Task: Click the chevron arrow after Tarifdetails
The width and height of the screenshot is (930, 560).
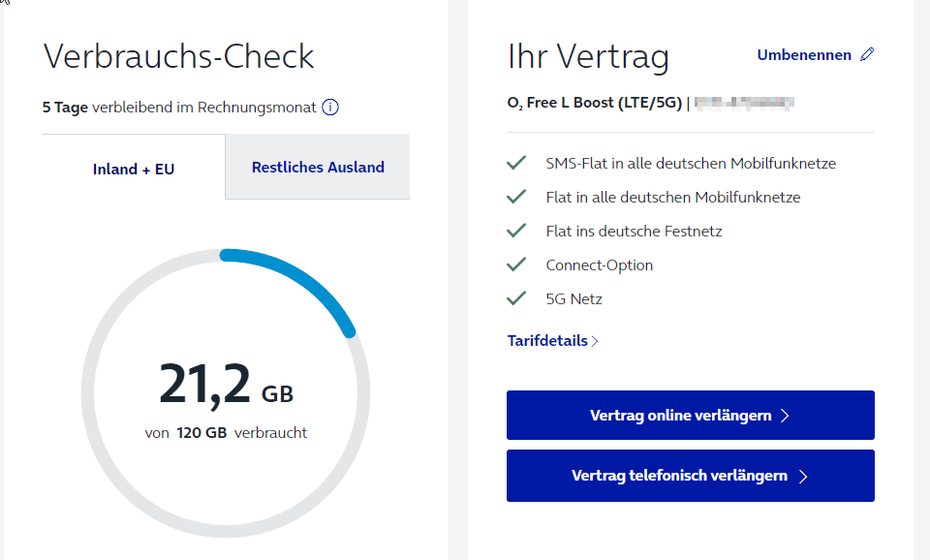Action: click(595, 341)
